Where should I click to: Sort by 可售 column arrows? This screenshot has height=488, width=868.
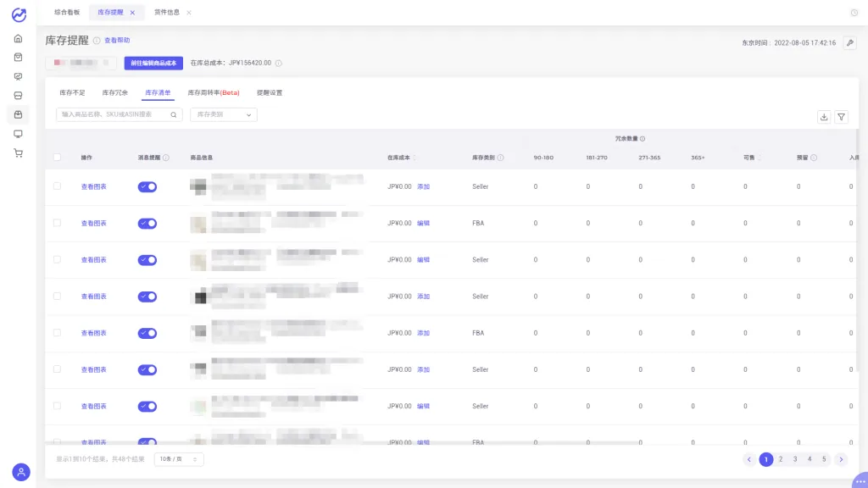[759, 158]
